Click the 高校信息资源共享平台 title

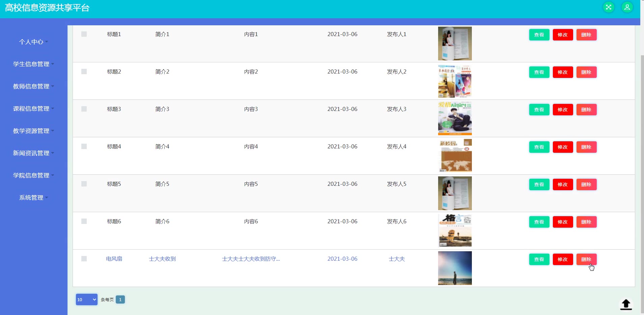click(x=47, y=8)
